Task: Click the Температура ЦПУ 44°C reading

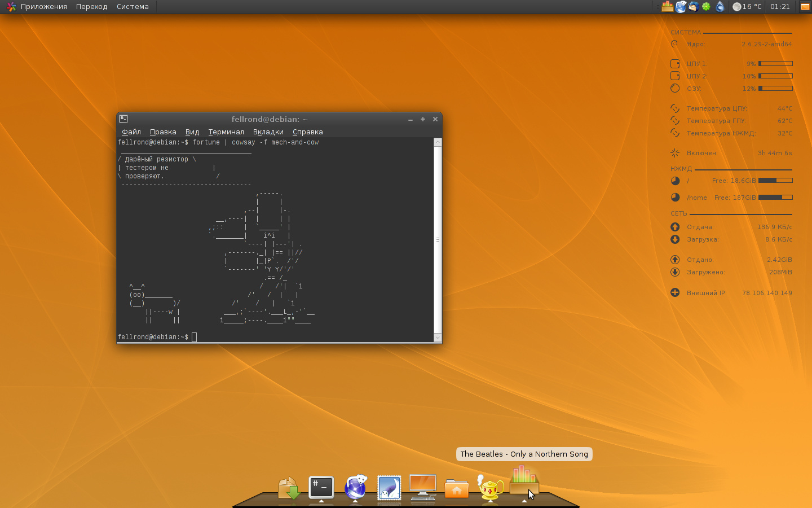Action: pyautogui.click(x=785, y=108)
